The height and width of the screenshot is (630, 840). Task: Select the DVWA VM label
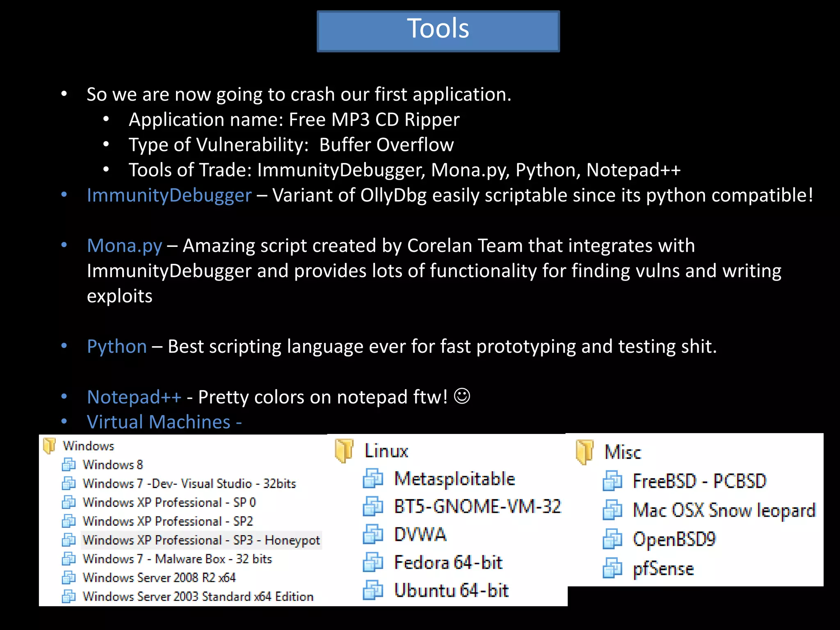pyautogui.click(x=420, y=534)
